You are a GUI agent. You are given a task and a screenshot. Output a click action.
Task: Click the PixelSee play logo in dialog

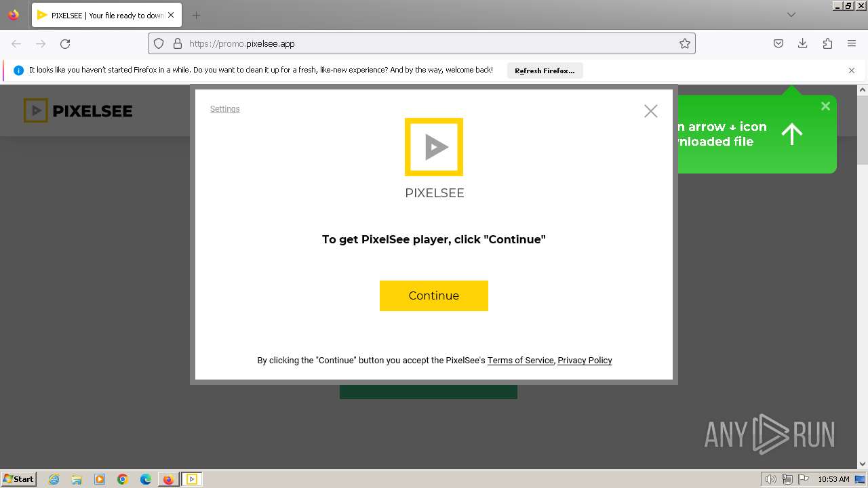[x=434, y=147]
